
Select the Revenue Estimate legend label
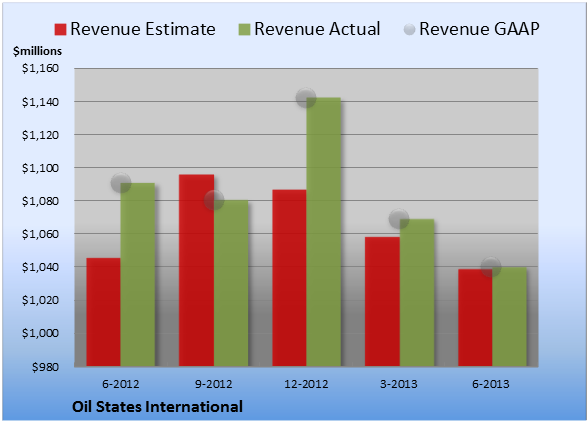click(x=143, y=29)
